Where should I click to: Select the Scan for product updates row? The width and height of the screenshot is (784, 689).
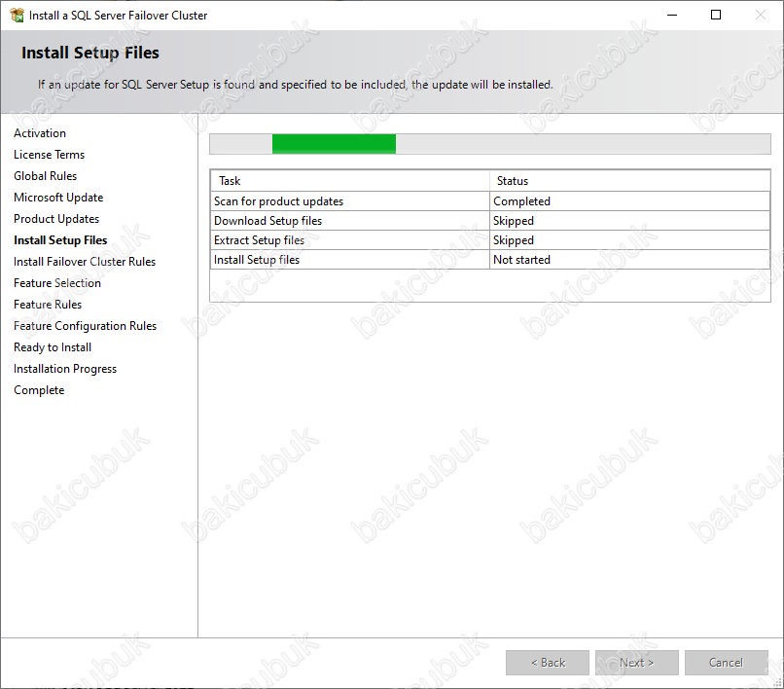tap(490, 201)
